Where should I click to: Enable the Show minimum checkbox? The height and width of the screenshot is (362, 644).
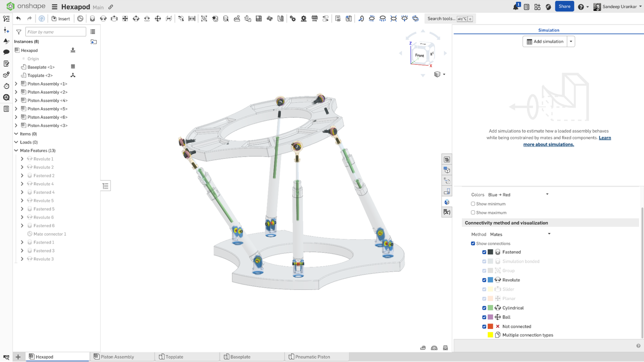(x=473, y=204)
